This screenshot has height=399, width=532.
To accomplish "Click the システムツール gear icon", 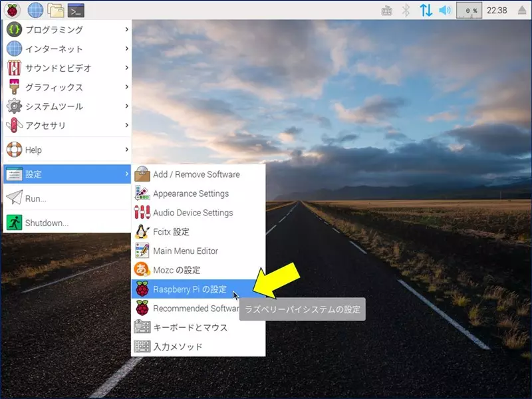I will (x=14, y=106).
